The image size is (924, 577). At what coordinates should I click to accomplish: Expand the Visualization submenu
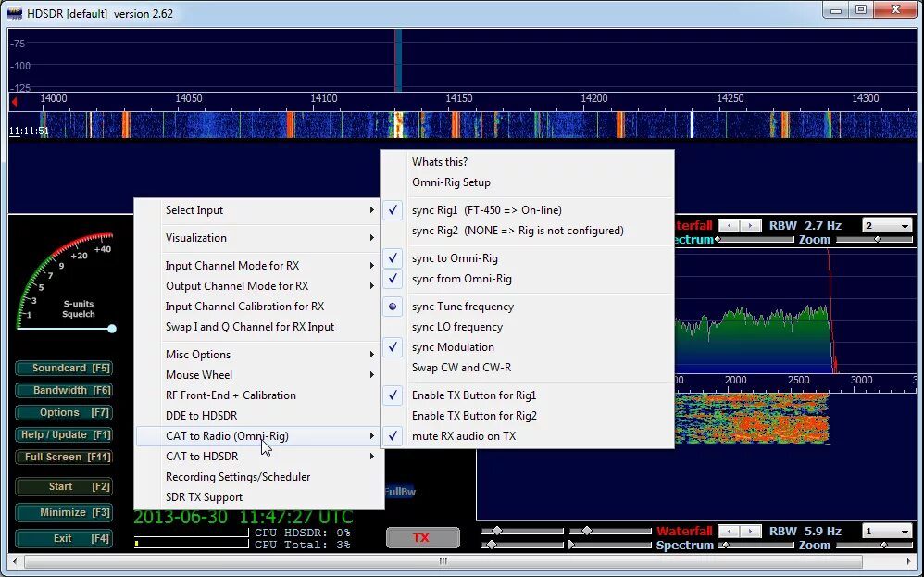click(x=258, y=237)
